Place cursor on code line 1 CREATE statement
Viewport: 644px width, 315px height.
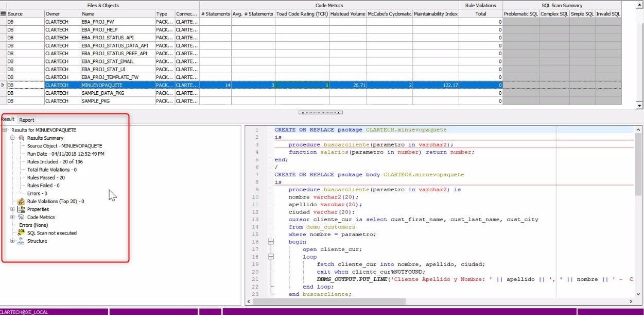click(x=360, y=130)
